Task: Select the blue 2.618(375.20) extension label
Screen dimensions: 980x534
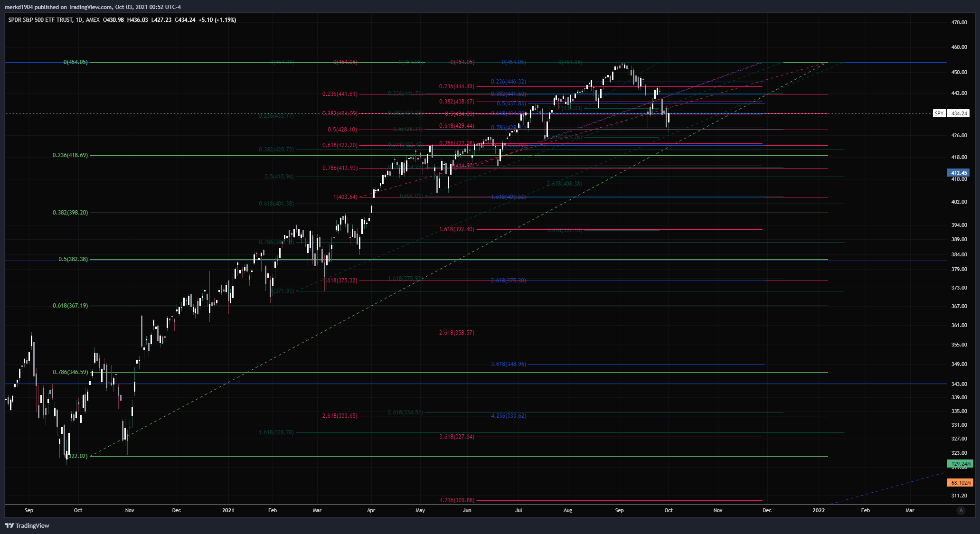Action: coord(509,281)
